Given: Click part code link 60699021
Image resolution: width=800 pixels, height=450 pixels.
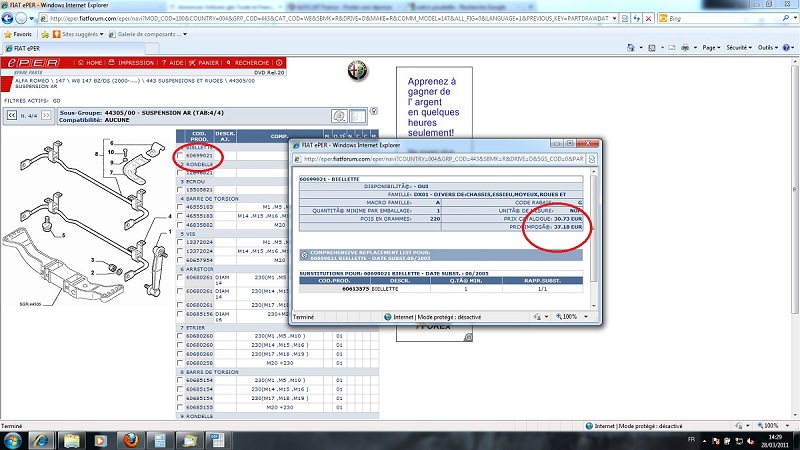Looking at the screenshot, I should point(199,156).
